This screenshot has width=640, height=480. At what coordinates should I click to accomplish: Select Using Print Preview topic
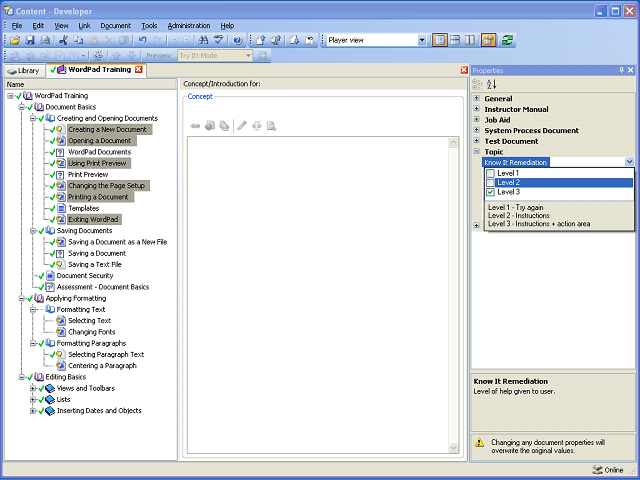pos(97,163)
